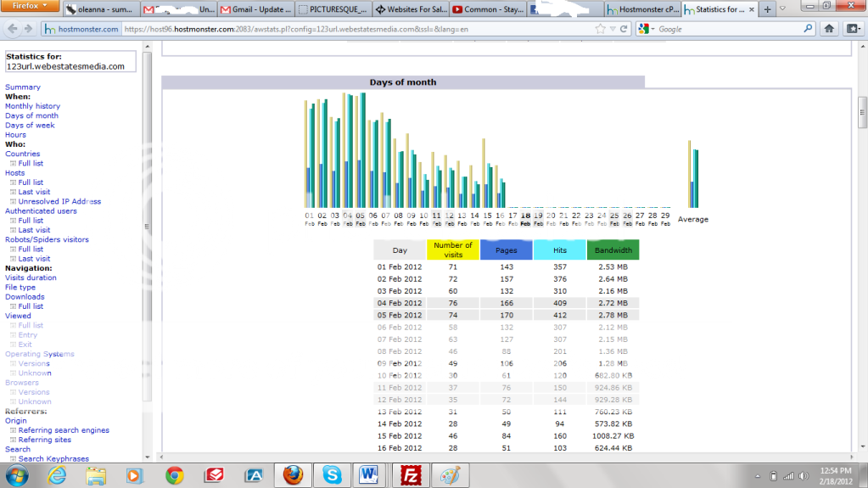
Task: Click inside the URL address field
Action: coord(357,29)
